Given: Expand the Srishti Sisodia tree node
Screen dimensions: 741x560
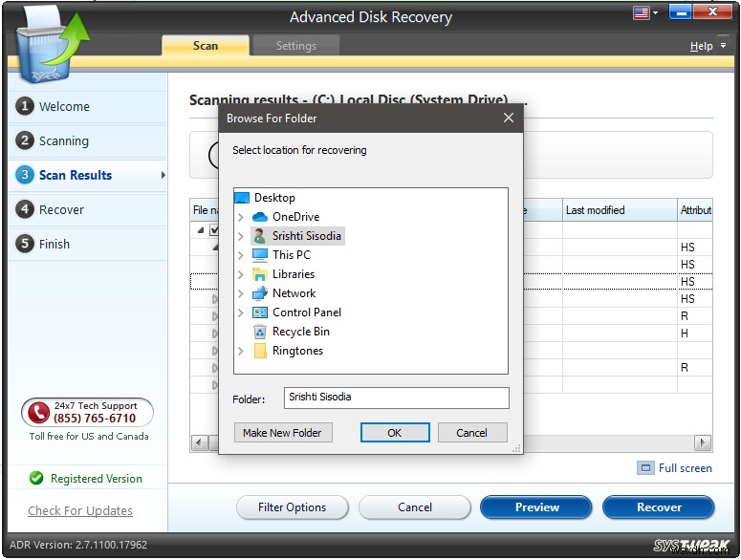Looking at the screenshot, I should click(x=241, y=236).
